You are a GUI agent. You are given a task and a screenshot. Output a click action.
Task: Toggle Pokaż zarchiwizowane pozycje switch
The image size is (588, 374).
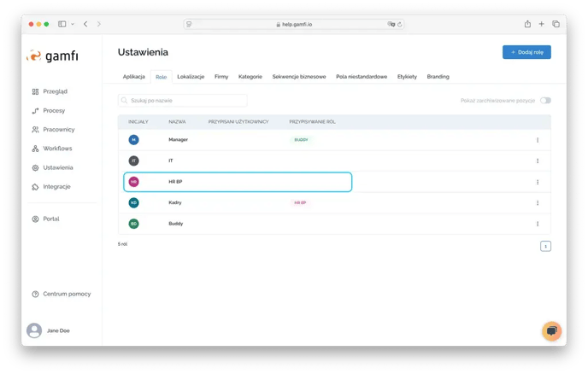545,101
